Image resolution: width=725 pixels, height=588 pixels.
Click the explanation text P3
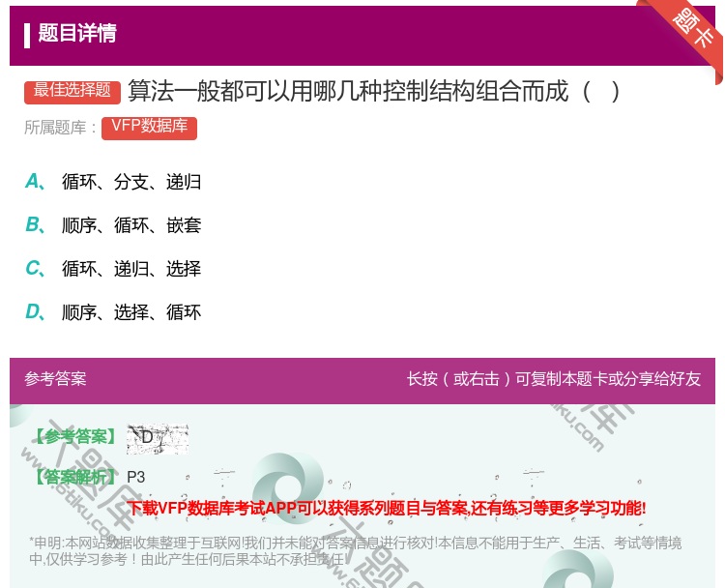point(136,477)
